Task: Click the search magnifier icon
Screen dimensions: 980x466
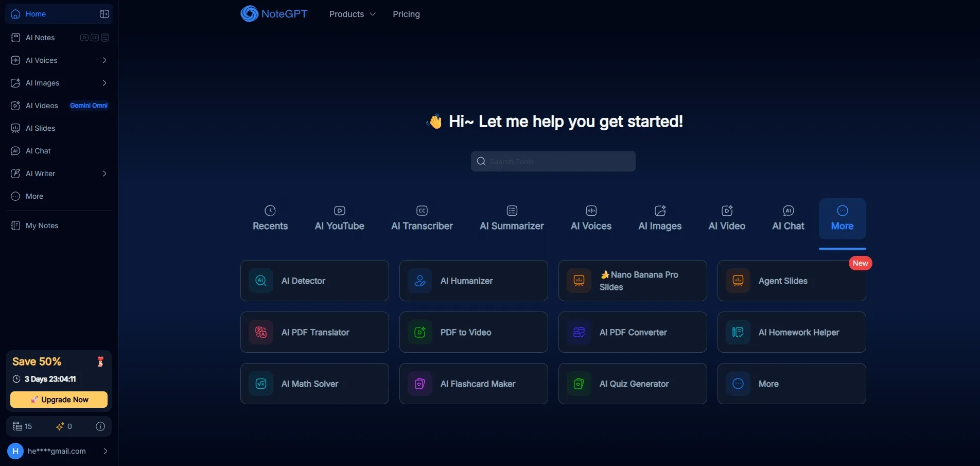Action: [x=481, y=161]
